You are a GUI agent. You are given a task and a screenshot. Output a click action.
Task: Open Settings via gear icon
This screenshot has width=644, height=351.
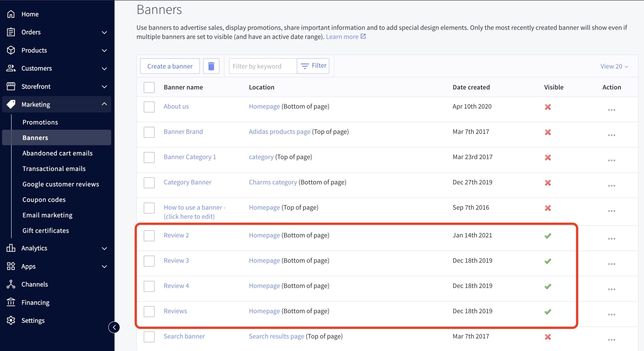(x=11, y=320)
